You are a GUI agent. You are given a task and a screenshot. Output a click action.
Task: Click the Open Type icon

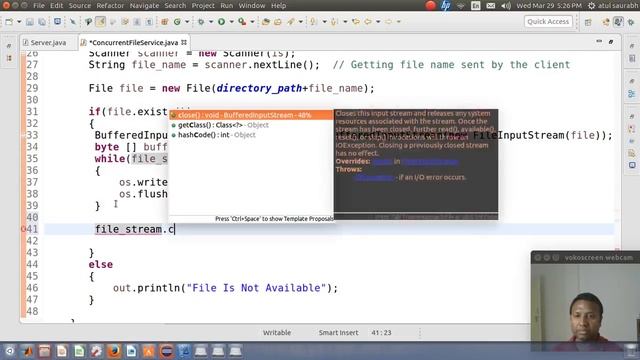pos(266,22)
